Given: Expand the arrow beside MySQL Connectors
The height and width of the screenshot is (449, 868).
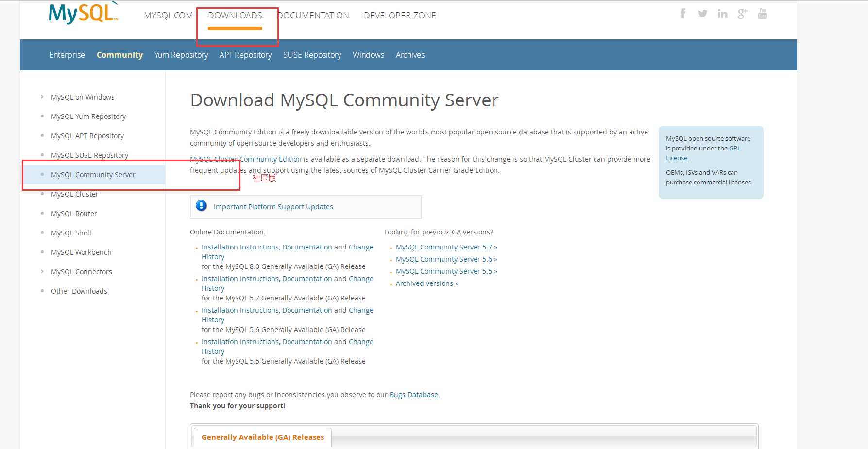Looking at the screenshot, I should click(42, 271).
